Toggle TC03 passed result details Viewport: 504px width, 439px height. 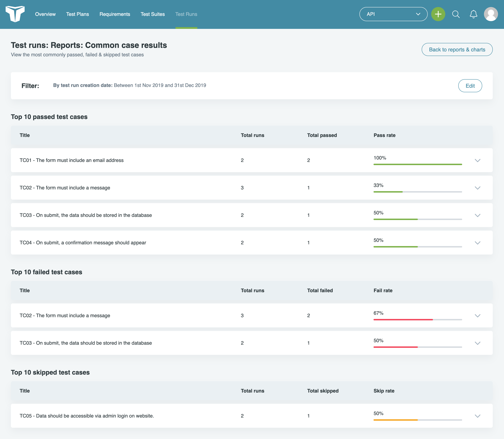[x=477, y=215]
